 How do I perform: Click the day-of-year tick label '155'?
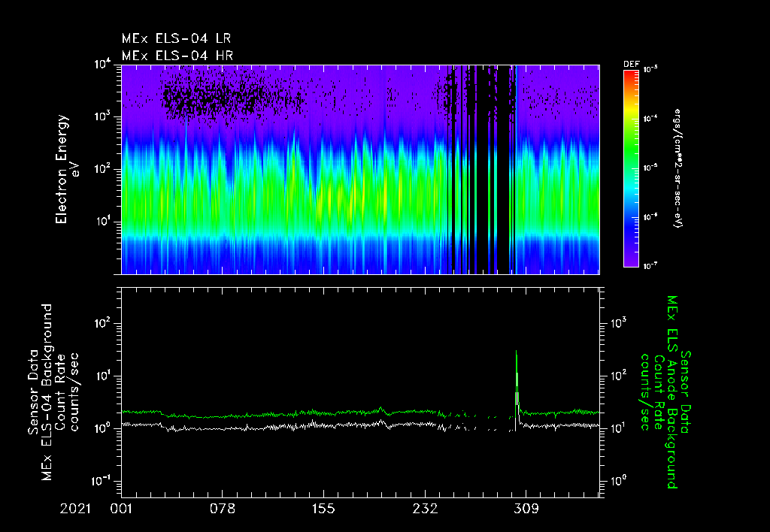click(x=323, y=509)
